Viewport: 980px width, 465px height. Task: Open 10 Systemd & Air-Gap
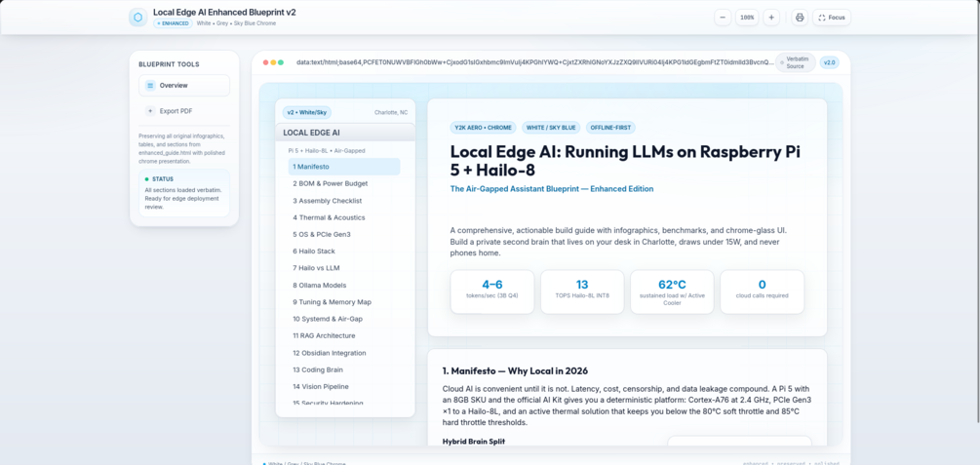tap(344, 319)
